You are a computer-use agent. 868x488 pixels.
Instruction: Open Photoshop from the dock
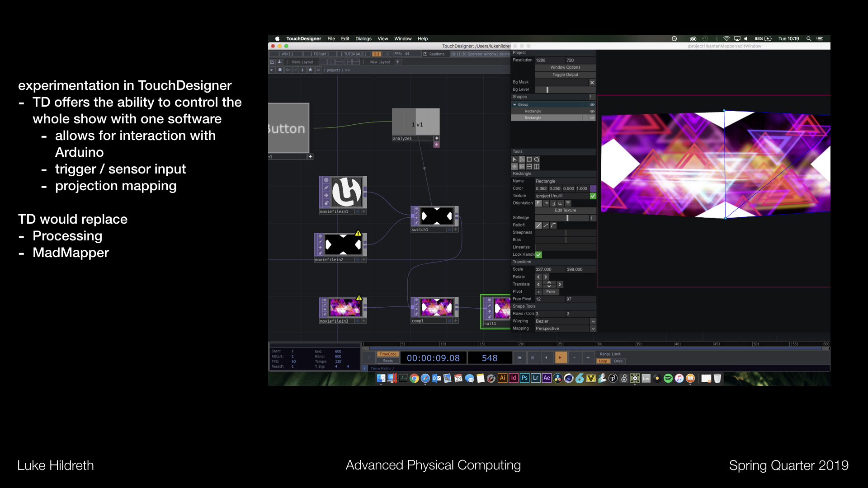[524, 378]
